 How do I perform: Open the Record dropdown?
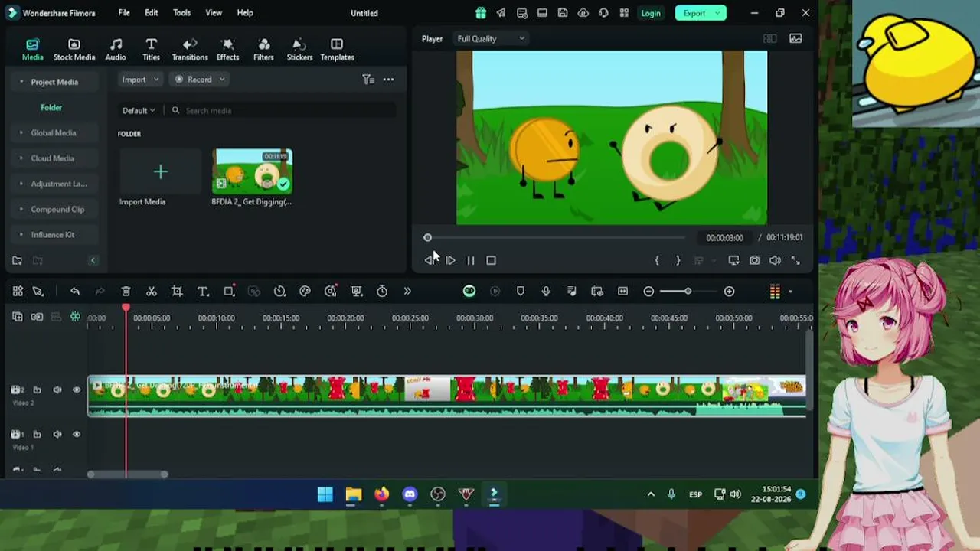click(200, 80)
